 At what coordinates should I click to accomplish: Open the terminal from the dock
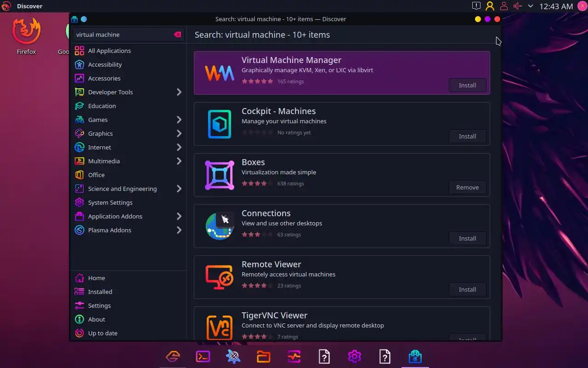[203, 356]
